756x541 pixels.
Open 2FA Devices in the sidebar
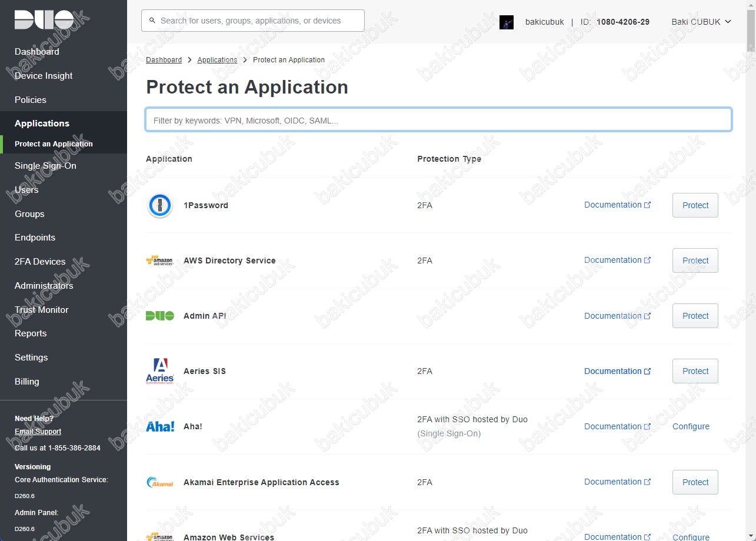(x=40, y=262)
